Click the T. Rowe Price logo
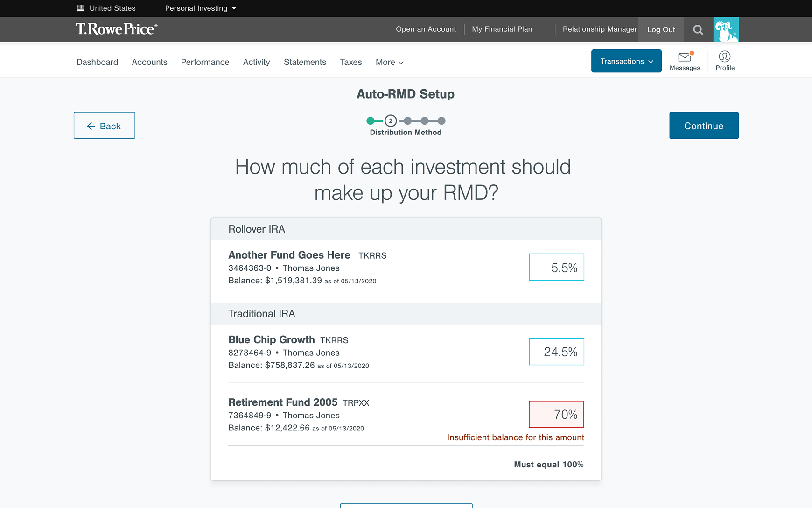This screenshot has height=508, width=812. pyautogui.click(x=117, y=29)
